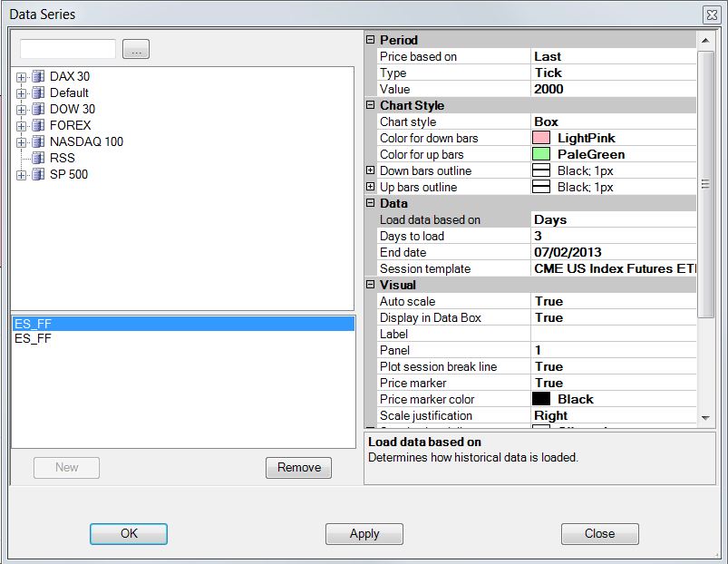Image resolution: width=728 pixels, height=564 pixels.
Task: Collapse the Visual property section
Action: pos(370,285)
